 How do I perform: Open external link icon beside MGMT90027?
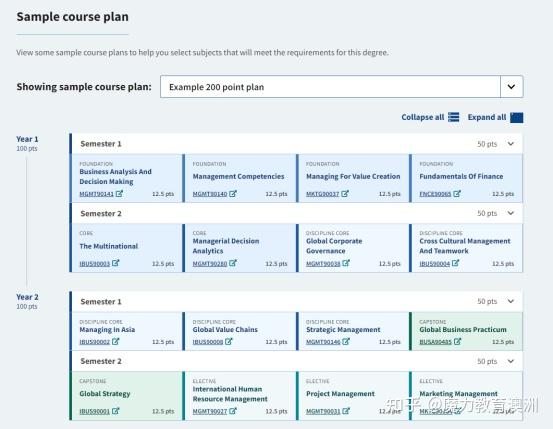(233, 411)
